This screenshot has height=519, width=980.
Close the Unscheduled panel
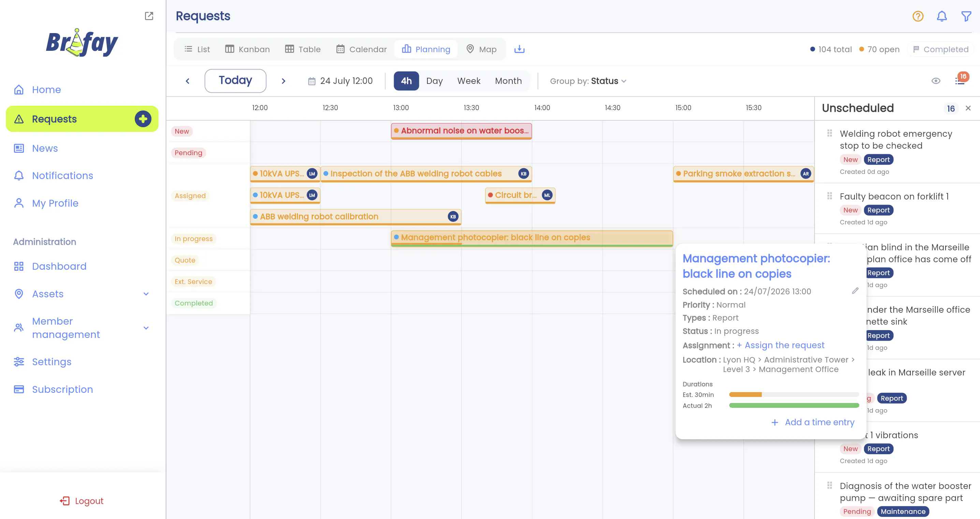pyautogui.click(x=968, y=108)
